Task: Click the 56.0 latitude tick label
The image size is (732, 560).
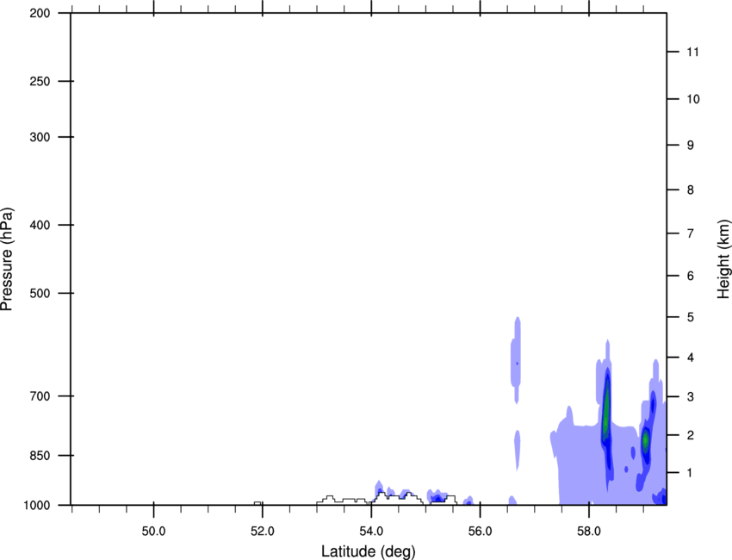Action: point(480,532)
